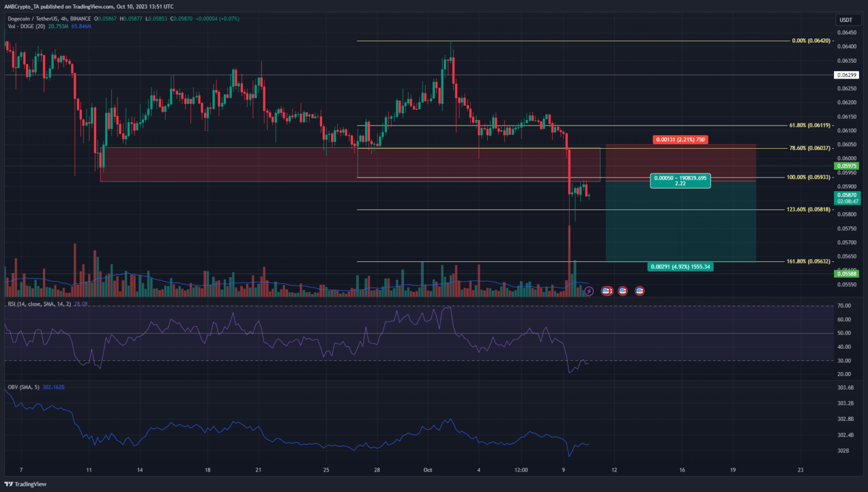Viewport: 868px width, 492px height.
Task: Click the rightmost US flag economic event icon
Action: click(640, 291)
